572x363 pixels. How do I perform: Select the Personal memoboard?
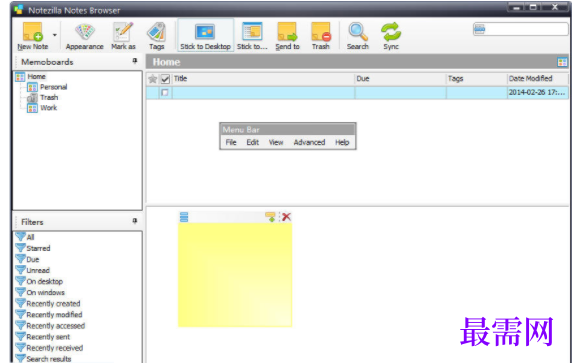53,87
